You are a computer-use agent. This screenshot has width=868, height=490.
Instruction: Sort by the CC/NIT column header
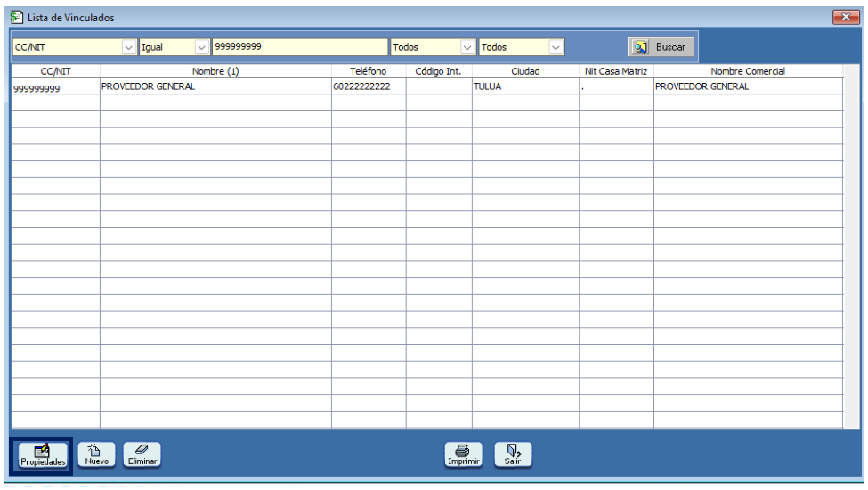(x=55, y=71)
